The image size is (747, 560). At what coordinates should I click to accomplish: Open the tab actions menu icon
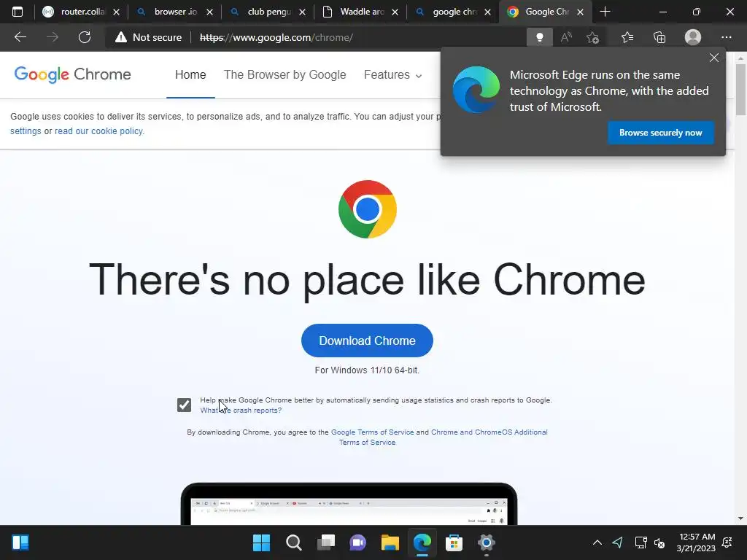(18, 12)
